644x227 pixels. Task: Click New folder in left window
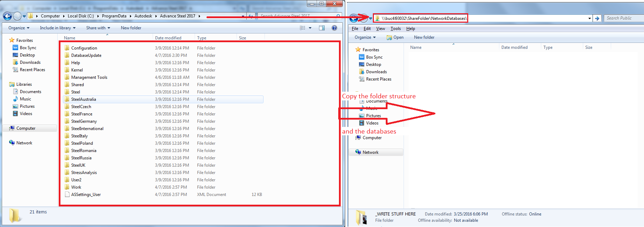131,28
